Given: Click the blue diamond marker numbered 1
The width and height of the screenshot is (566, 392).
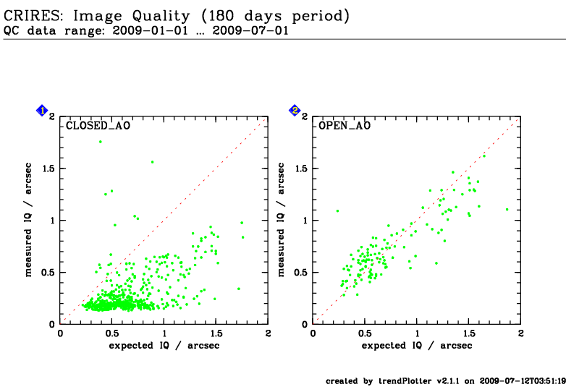Looking at the screenshot, I should [x=42, y=111].
